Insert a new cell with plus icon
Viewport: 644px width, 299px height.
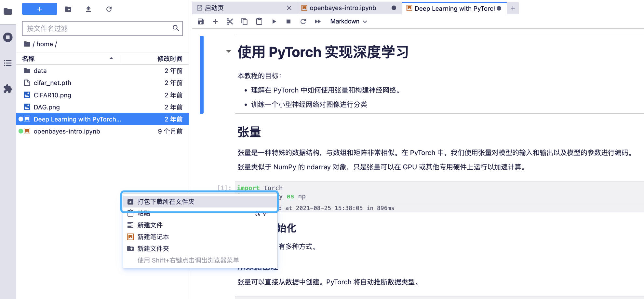click(x=215, y=21)
